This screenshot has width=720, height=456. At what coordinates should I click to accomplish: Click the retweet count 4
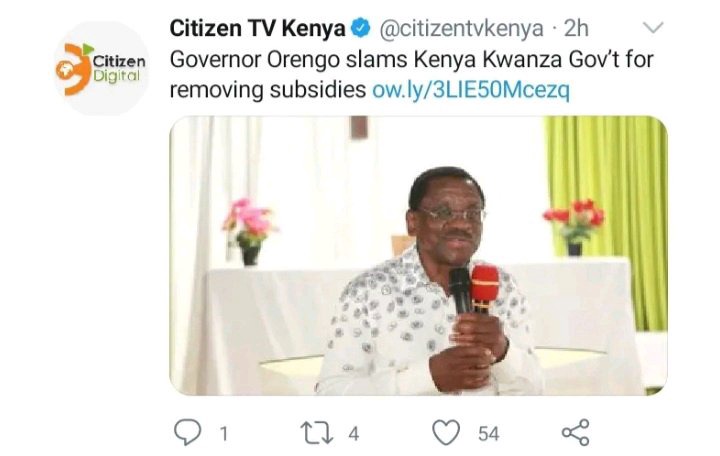tap(353, 433)
